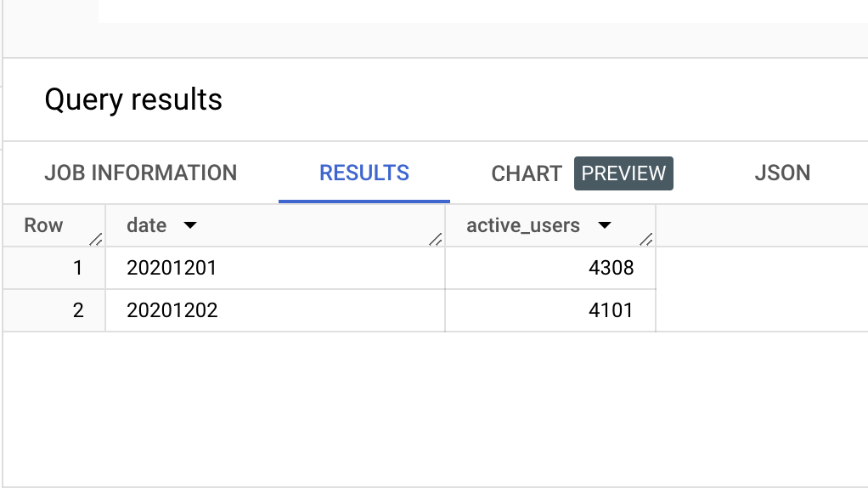Screen dimensions: 868x488
Task: Click the Row column resize handle icon
Action: 96,239
